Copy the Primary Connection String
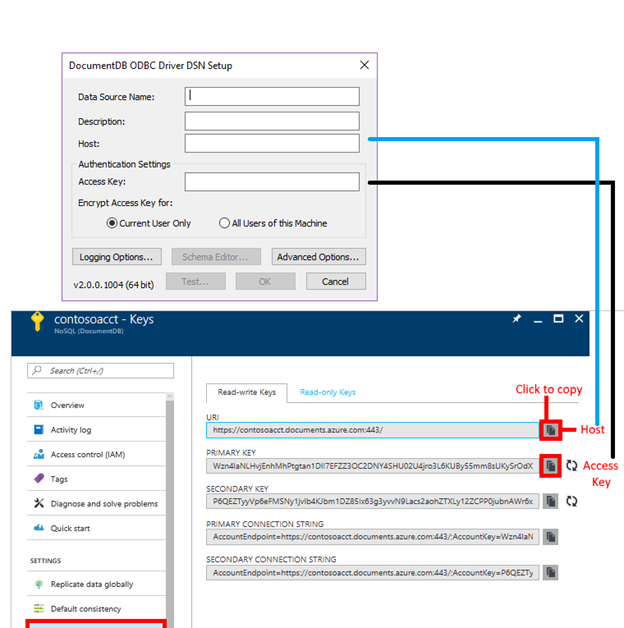Viewport: 624px width, 628px height. pyautogui.click(x=551, y=537)
